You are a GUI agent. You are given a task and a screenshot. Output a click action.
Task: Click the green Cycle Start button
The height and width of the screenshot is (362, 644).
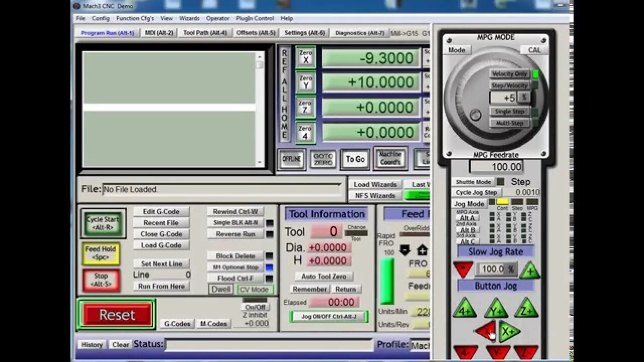(x=103, y=223)
